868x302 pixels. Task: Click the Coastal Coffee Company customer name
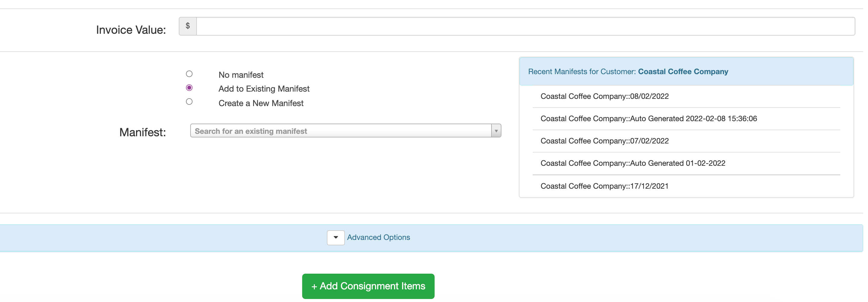point(683,71)
